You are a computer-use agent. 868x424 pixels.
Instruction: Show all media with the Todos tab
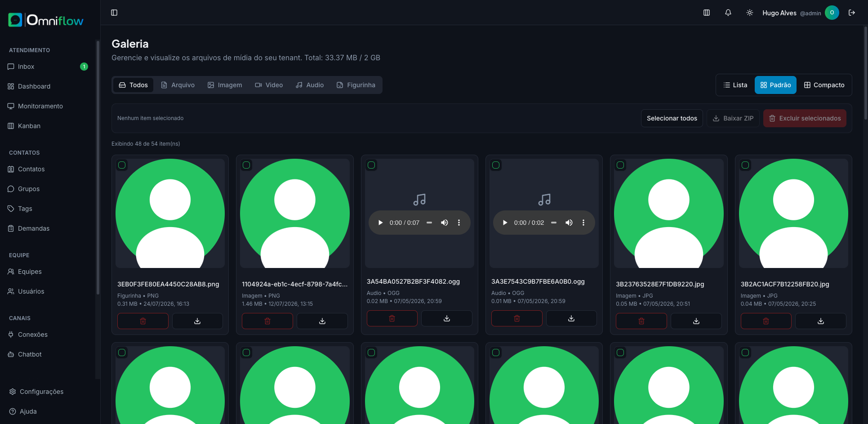point(134,85)
